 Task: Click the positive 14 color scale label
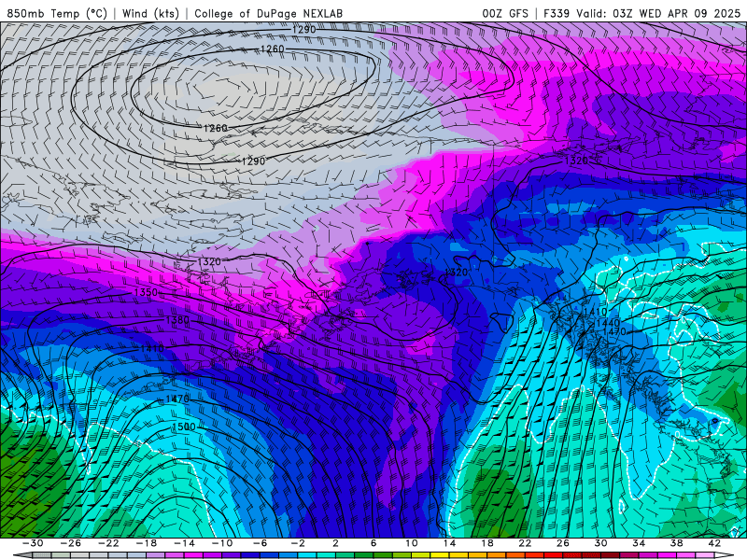click(449, 543)
